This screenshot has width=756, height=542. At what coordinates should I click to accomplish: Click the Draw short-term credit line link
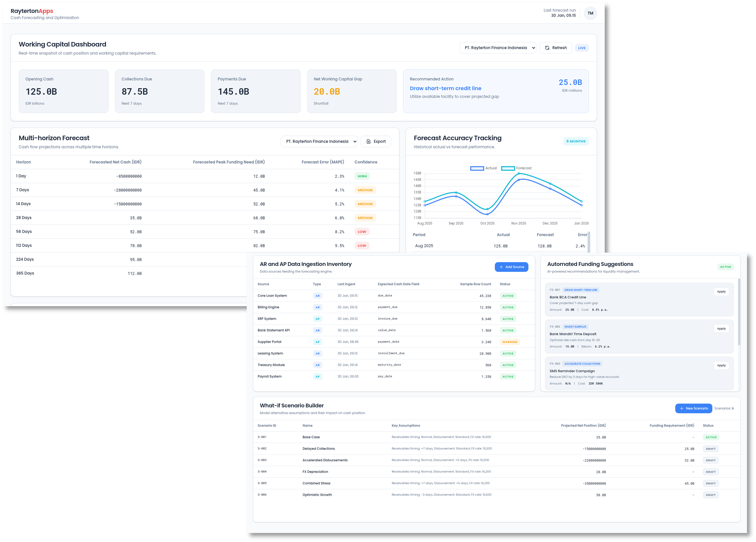(446, 88)
